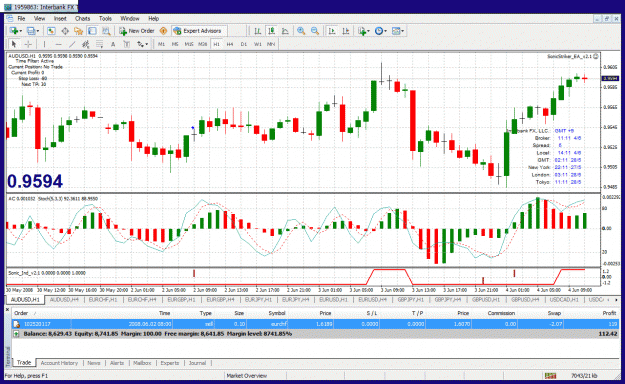Open the Journal terminal tab
This screenshot has height=384, width=625.
click(197, 363)
